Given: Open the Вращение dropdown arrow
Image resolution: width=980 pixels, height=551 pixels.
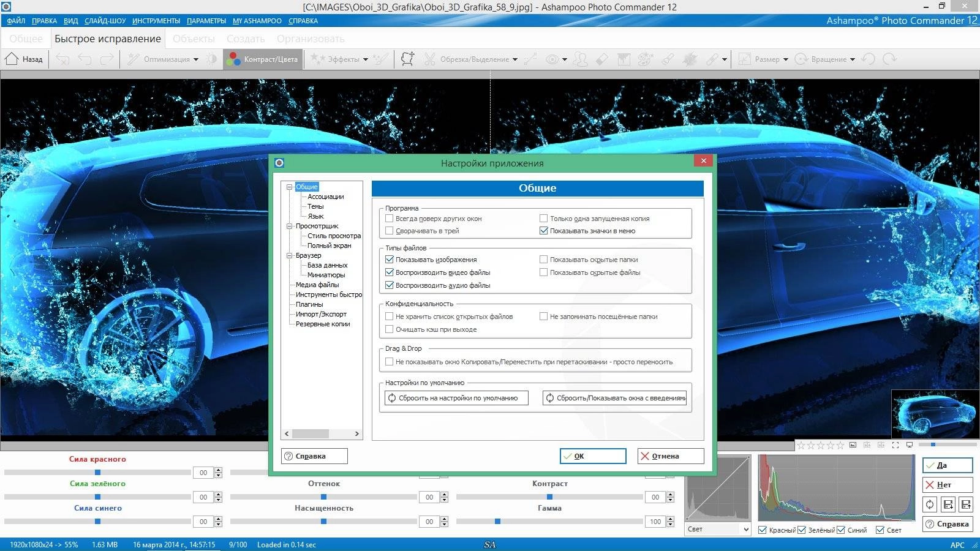Looking at the screenshot, I should [853, 59].
